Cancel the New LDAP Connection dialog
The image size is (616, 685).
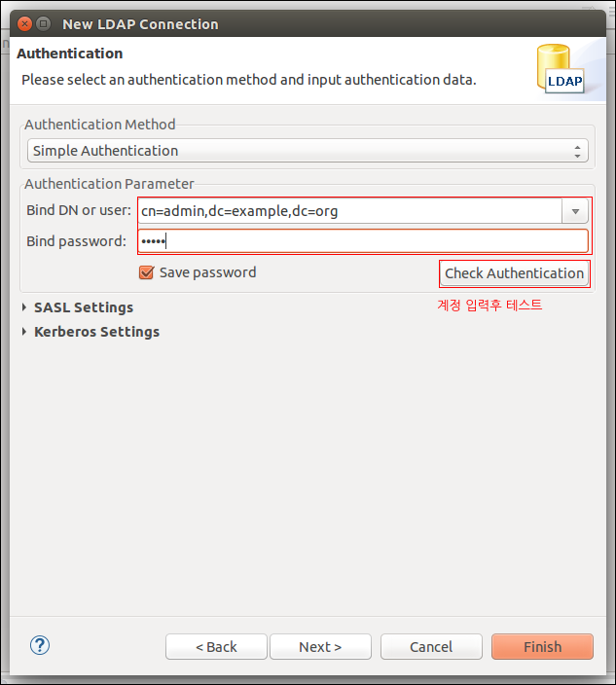(431, 646)
